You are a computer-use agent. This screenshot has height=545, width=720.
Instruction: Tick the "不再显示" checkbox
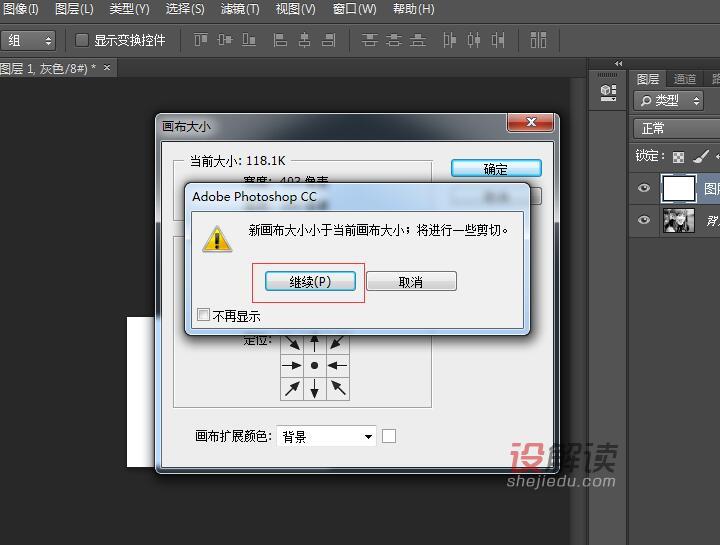coord(203,315)
